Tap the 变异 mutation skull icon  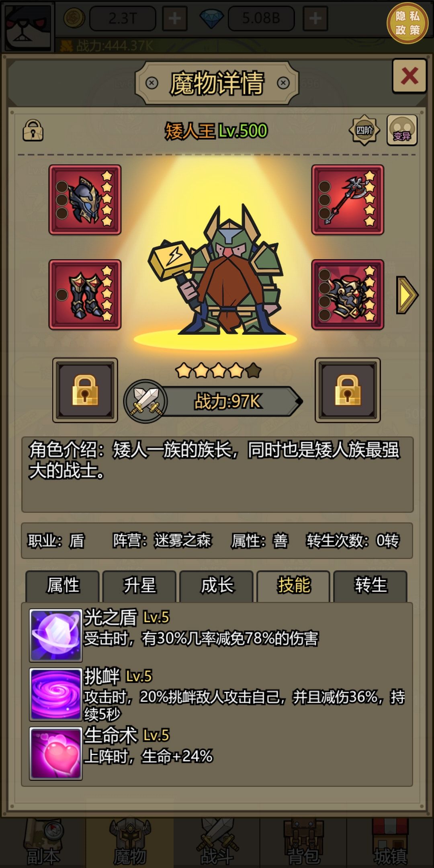tap(402, 130)
